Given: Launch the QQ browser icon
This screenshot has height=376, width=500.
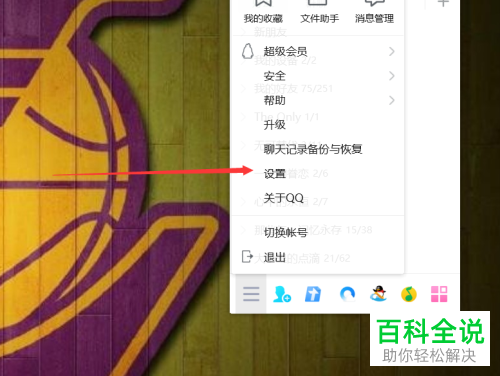Looking at the screenshot, I should pyautogui.click(x=347, y=294).
